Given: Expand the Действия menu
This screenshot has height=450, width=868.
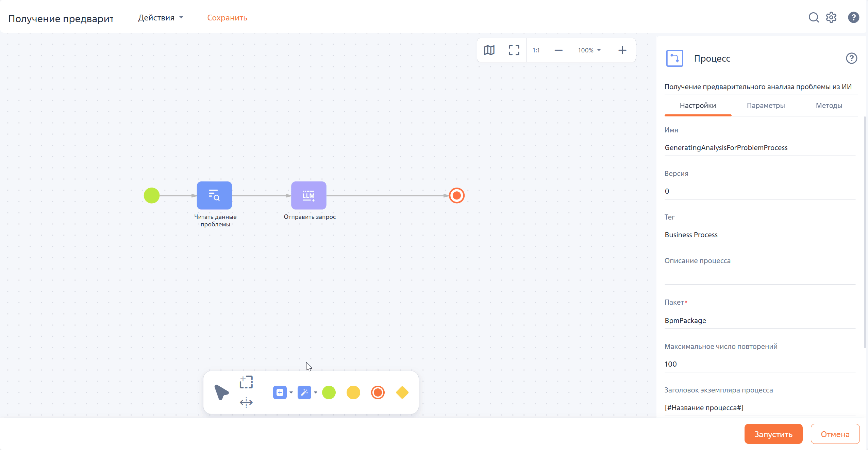Looking at the screenshot, I should 161,18.
